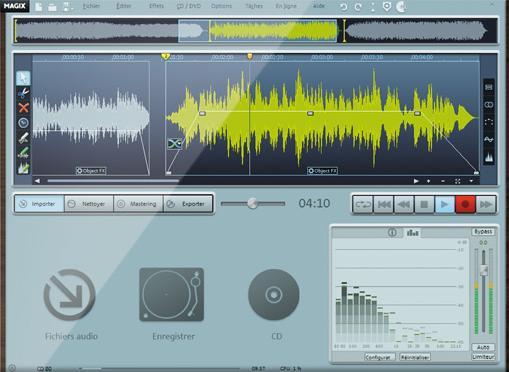509x372 pixels.
Task: Toggle the red record button
Action: click(465, 204)
